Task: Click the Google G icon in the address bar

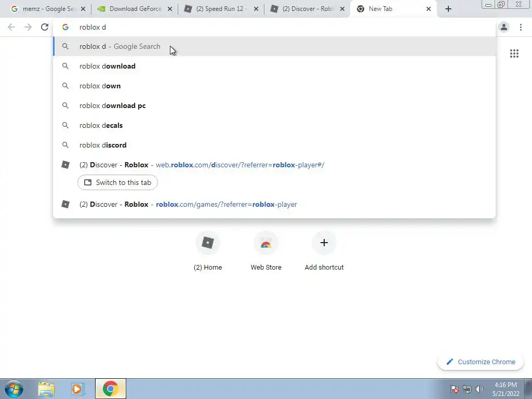Action: 65,27
